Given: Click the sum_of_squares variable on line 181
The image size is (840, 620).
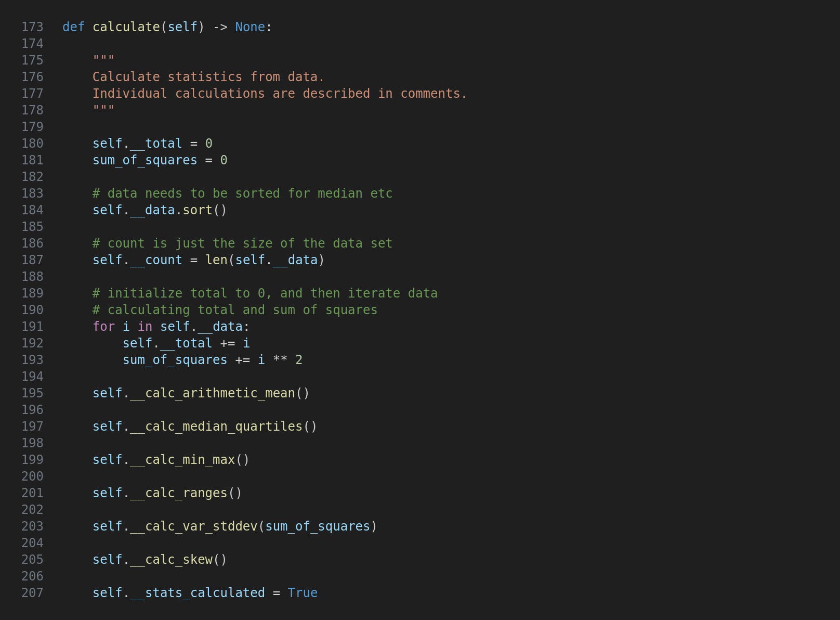Looking at the screenshot, I should click(x=145, y=160).
